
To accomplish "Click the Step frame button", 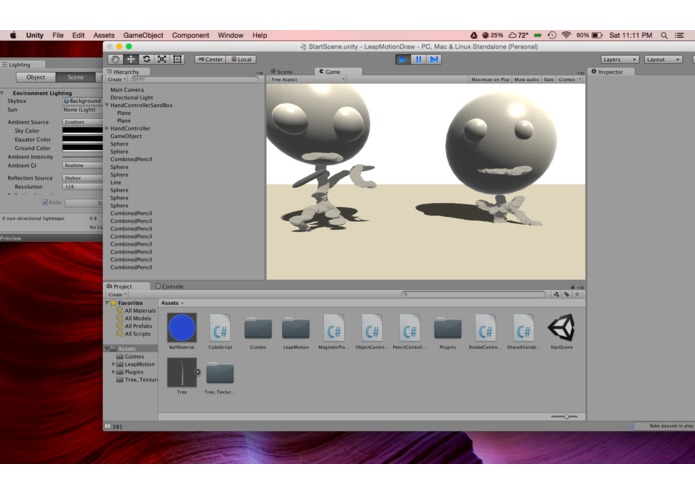I will [x=434, y=59].
